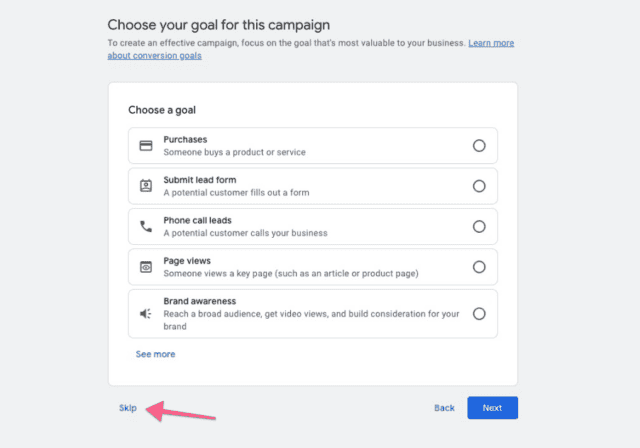Select the Purchases radio button

tap(479, 146)
